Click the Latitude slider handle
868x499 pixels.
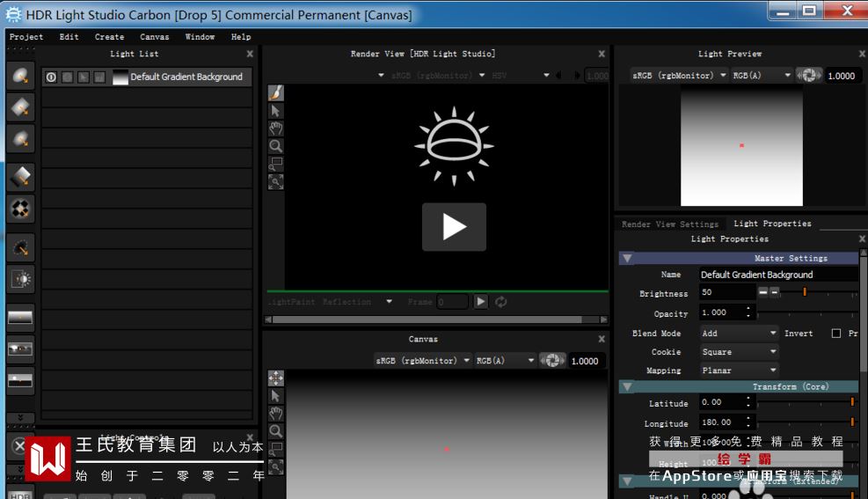[852, 402]
